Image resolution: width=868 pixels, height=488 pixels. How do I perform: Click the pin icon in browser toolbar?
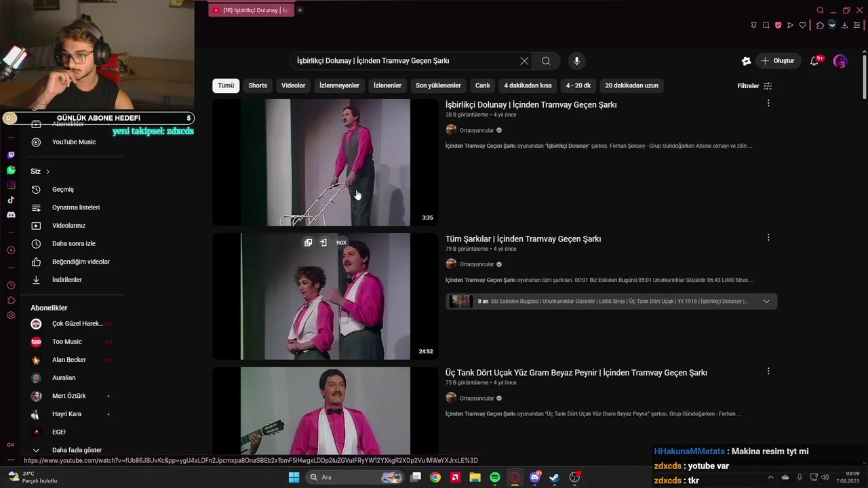(x=753, y=25)
